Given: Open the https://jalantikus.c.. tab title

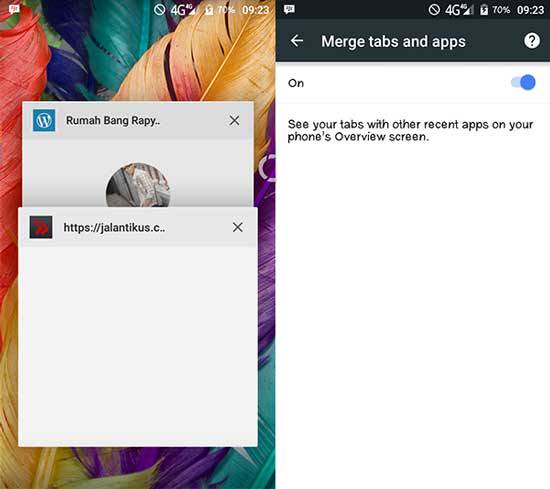Looking at the screenshot, I should point(114,228).
